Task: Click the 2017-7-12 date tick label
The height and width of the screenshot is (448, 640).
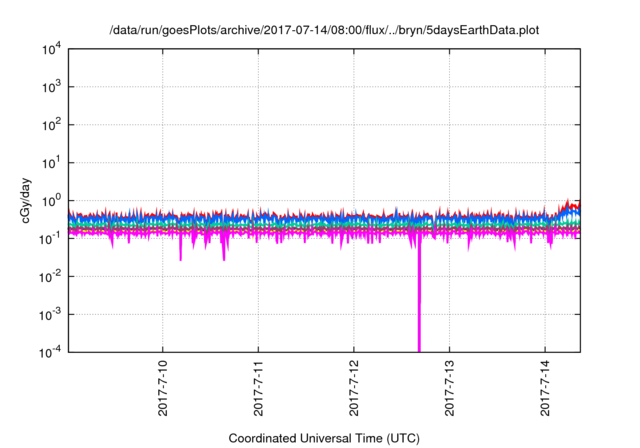Action: [353, 388]
